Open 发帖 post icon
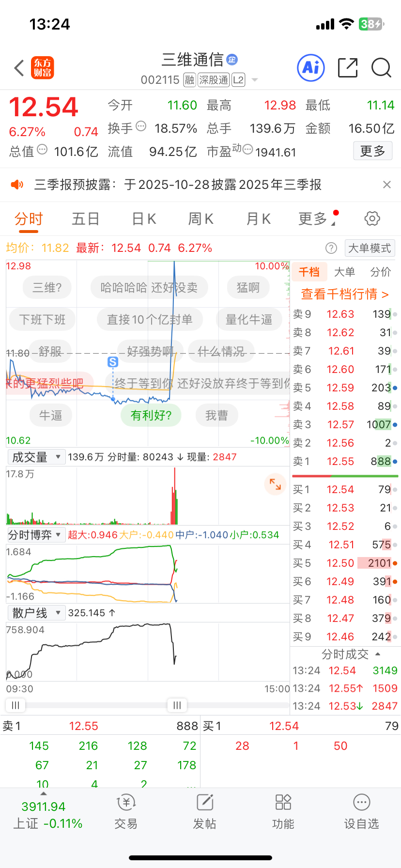The width and height of the screenshot is (401, 868). point(205,812)
